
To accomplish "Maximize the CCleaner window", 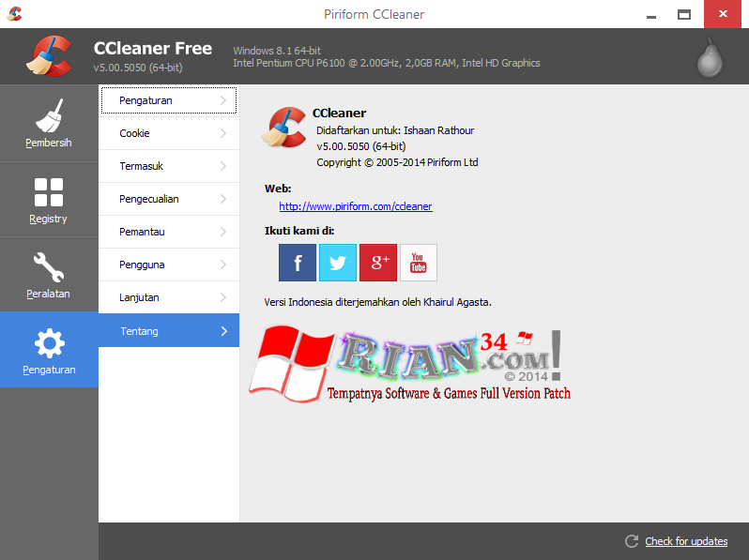I will click(x=684, y=14).
